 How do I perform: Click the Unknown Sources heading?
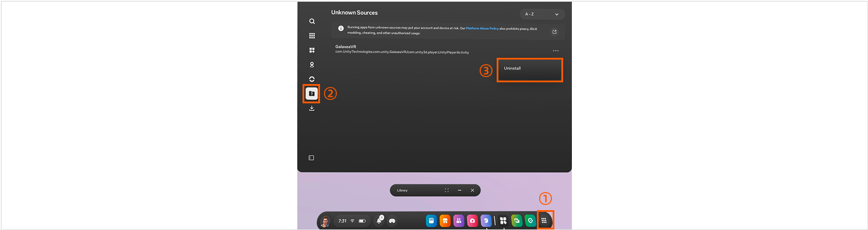tap(354, 12)
